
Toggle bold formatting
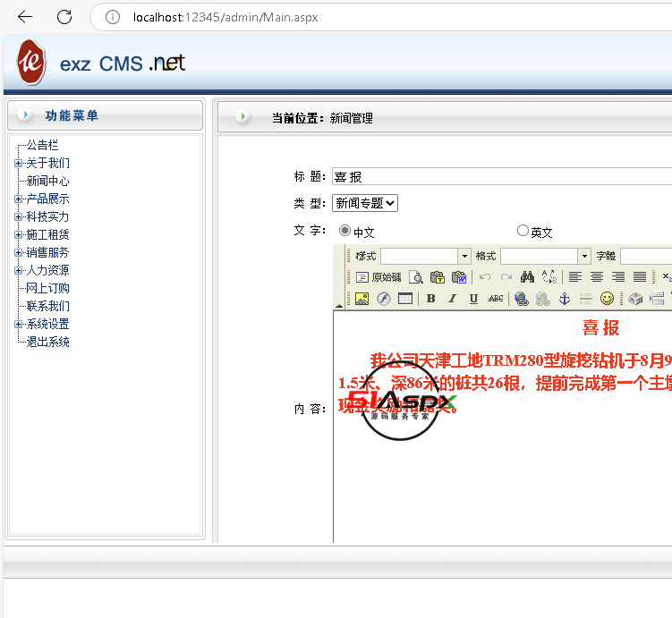pyautogui.click(x=430, y=299)
